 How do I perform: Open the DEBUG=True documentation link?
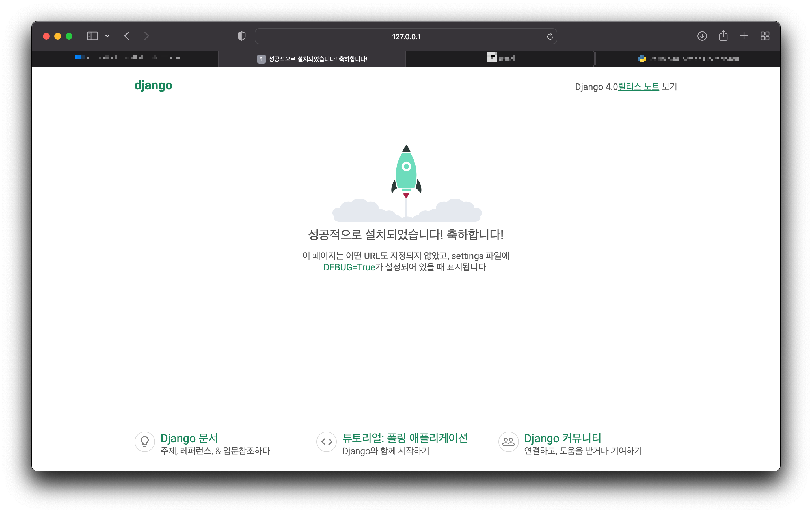point(349,267)
